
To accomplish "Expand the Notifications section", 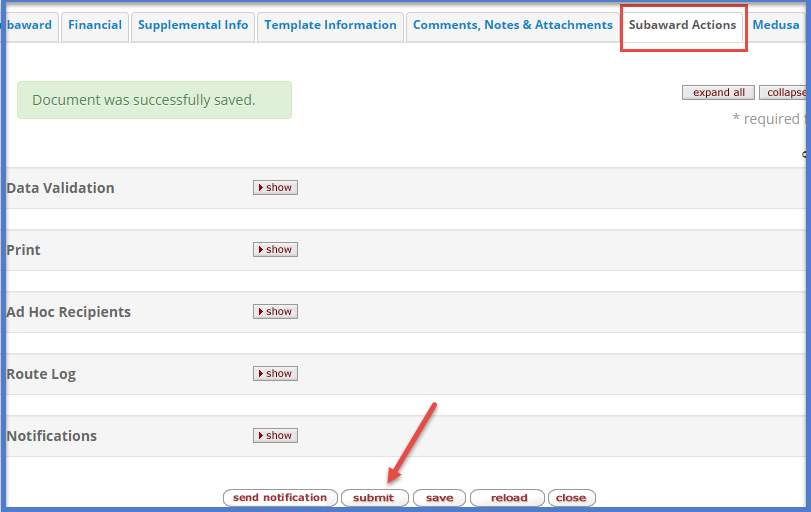I will point(275,436).
